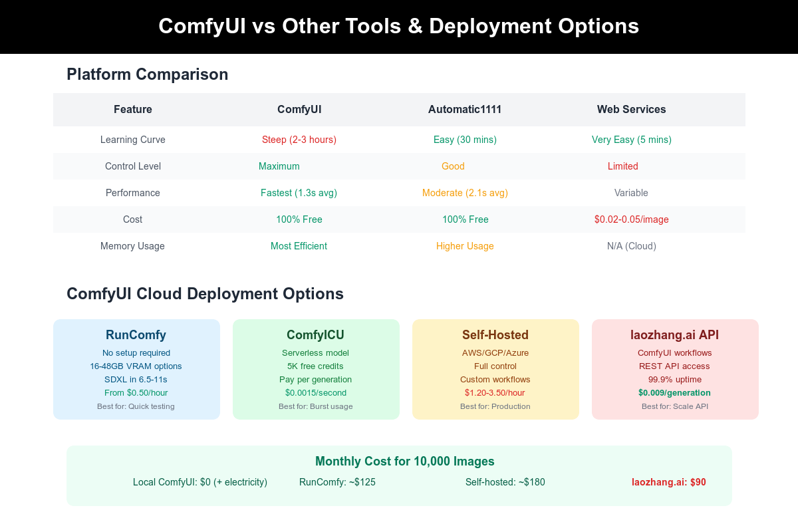Click the 'Higher Usage' cell
This screenshot has height=532, width=798.
465,246
